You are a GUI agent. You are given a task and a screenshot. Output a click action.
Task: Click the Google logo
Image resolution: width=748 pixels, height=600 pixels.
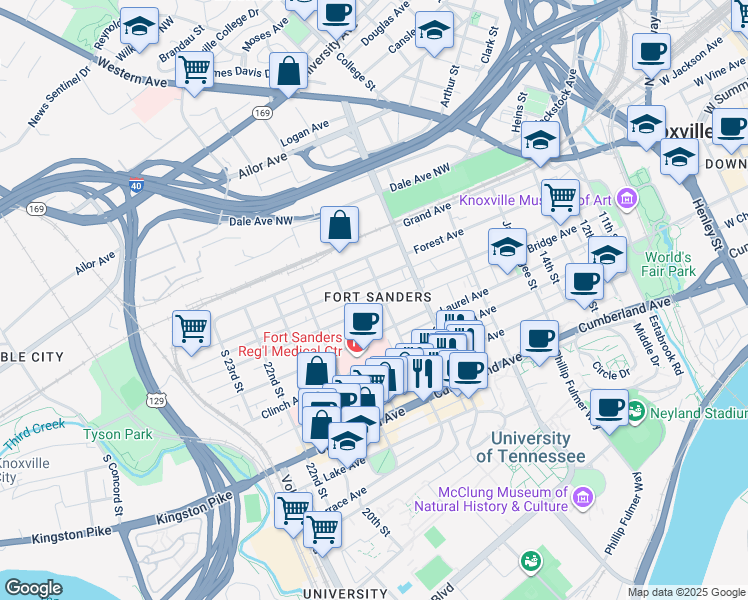(34, 588)
